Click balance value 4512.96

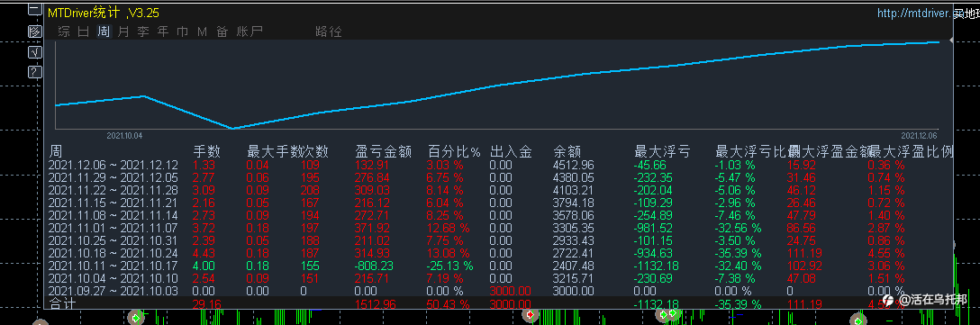click(574, 165)
